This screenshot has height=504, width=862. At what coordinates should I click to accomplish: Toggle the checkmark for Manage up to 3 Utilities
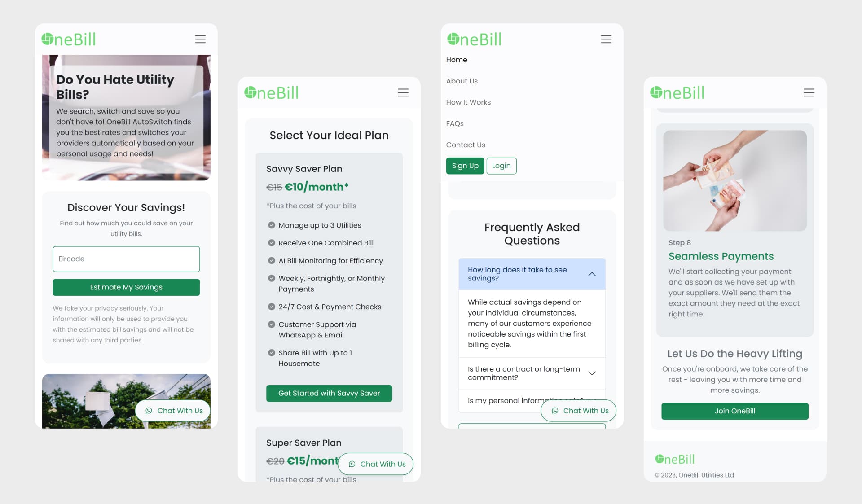pos(270,225)
